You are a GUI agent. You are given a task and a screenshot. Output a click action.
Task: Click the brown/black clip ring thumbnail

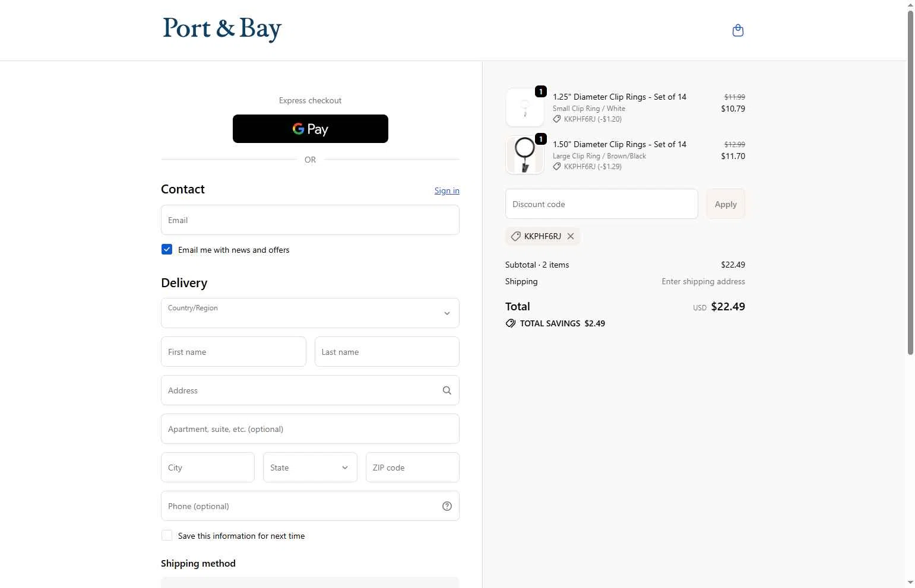pos(525,155)
